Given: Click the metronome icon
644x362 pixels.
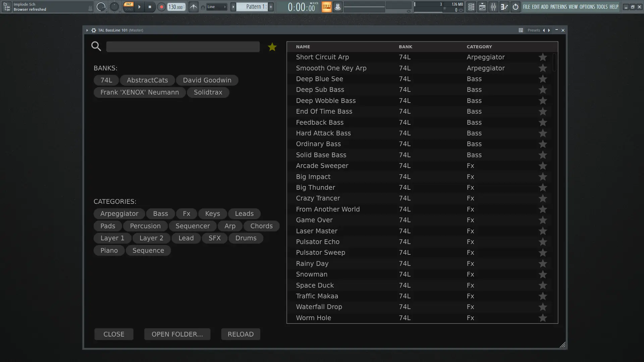Looking at the screenshot, I should [194, 6].
